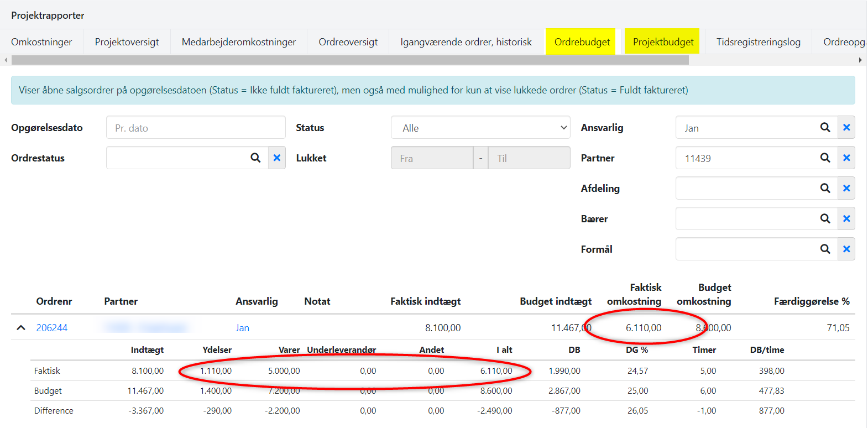This screenshot has height=428, width=868.
Task: Clear the Ansvarlig field with X
Action: point(846,128)
